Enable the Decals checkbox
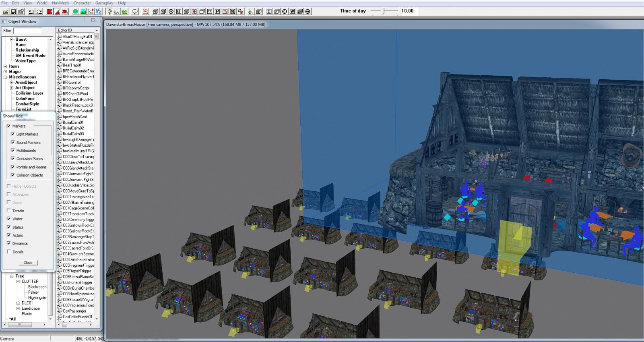644x342 pixels. (x=9, y=252)
